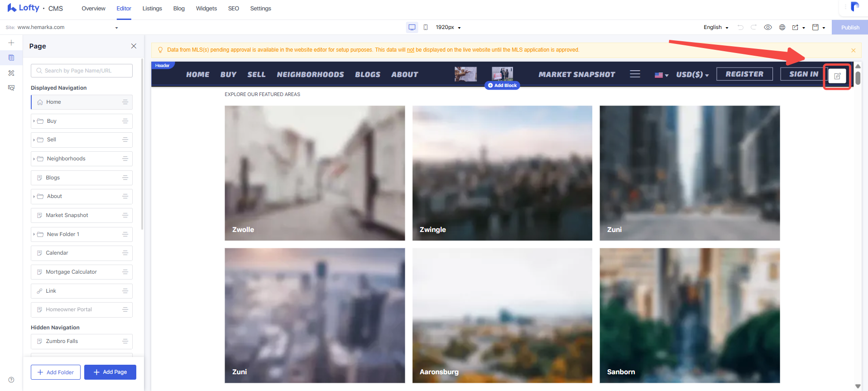The height and width of the screenshot is (391, 868).
Task: Expand the About folder
Action: (x=34, y=196)
